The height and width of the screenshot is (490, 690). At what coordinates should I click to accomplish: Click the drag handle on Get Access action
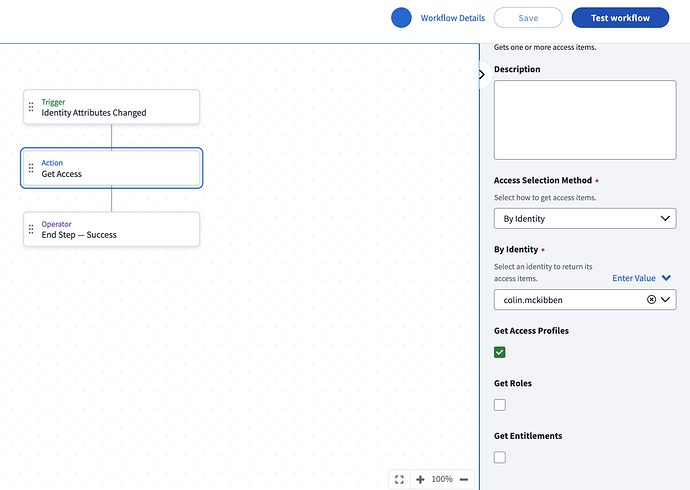tap(31, 168)
